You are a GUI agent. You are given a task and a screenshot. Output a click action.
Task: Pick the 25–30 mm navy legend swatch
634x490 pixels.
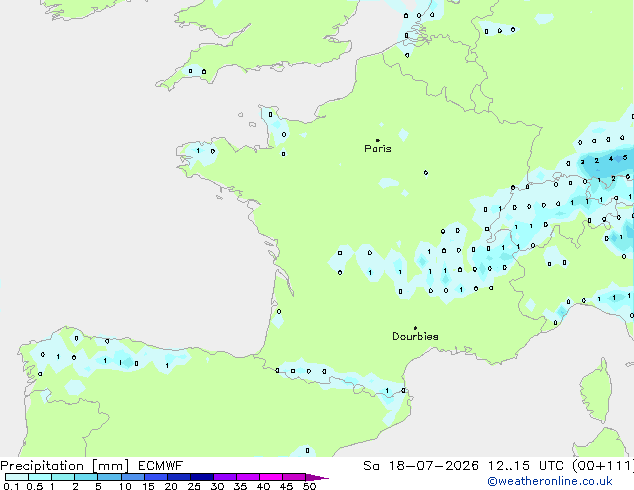[x=202, y=477]
